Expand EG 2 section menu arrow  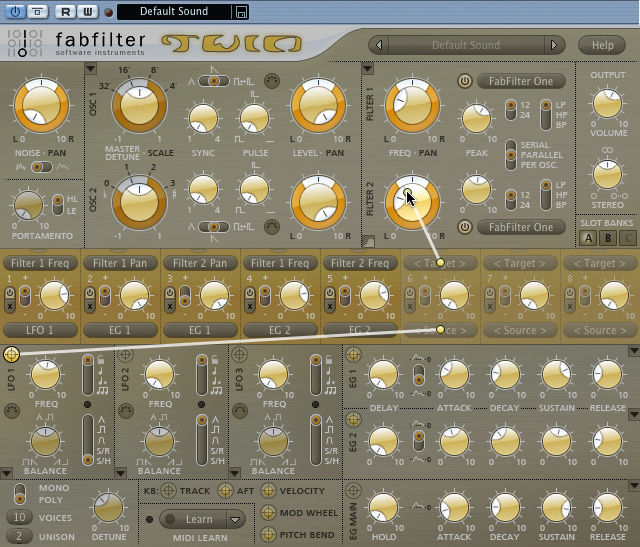(x=634, y=415)
